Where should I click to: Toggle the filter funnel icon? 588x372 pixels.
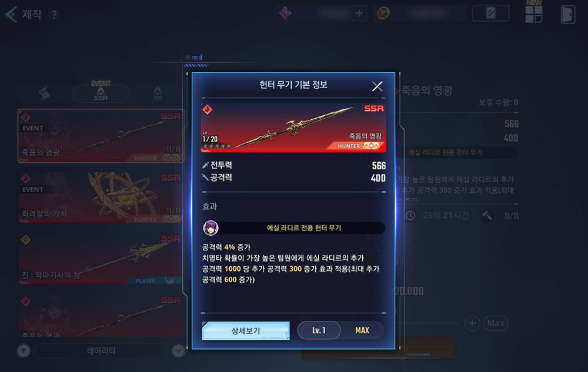click(x=24, y=351)
